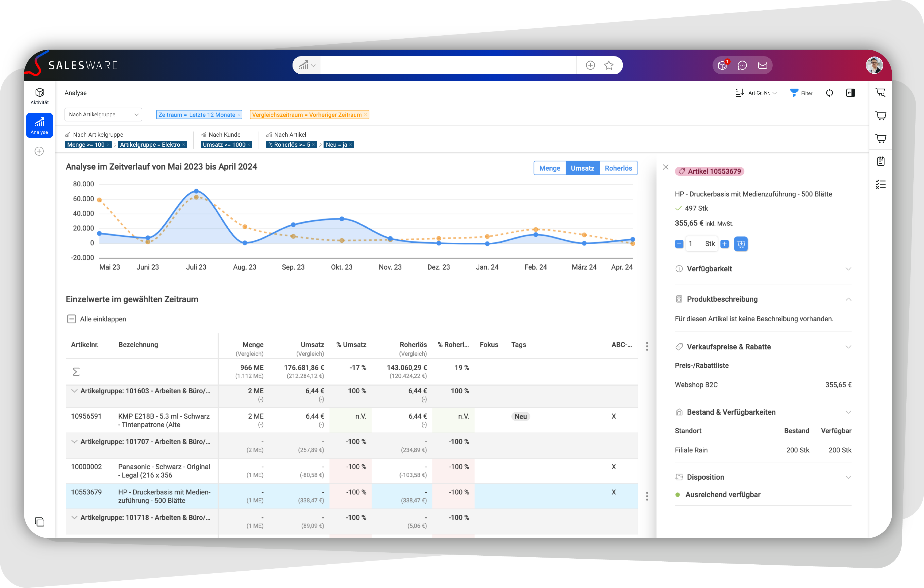Switch chart to Menge view
The height and width of the screenshot is (588, 924).
tap(549, 168)
